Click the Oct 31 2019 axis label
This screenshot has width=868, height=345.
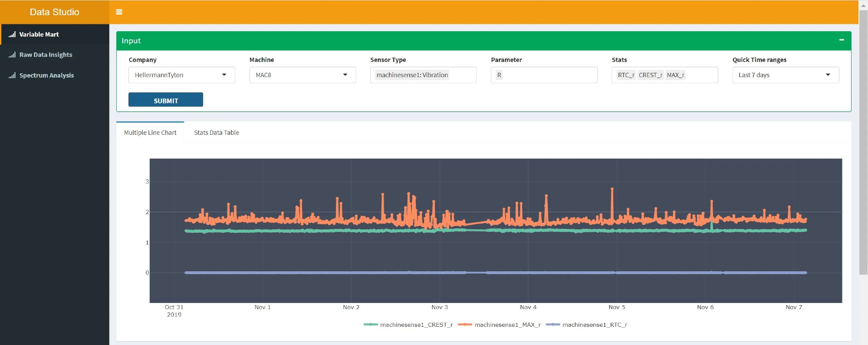pyautogui.click(x=174, y=311)
